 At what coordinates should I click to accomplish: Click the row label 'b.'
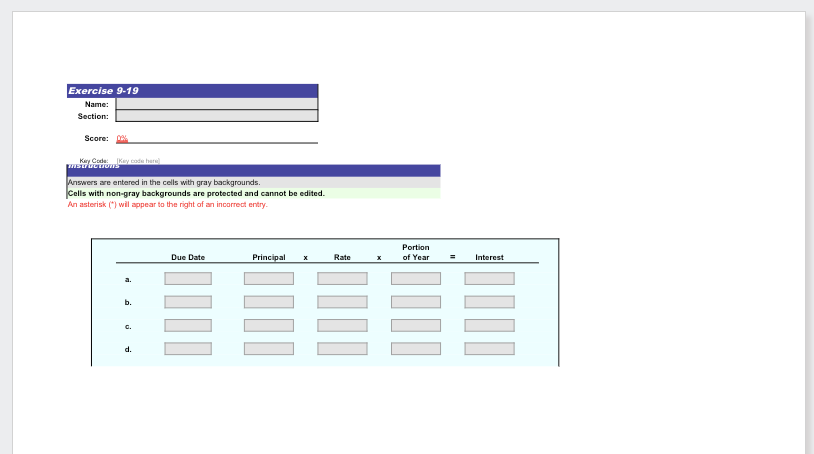tap(128, 302)
